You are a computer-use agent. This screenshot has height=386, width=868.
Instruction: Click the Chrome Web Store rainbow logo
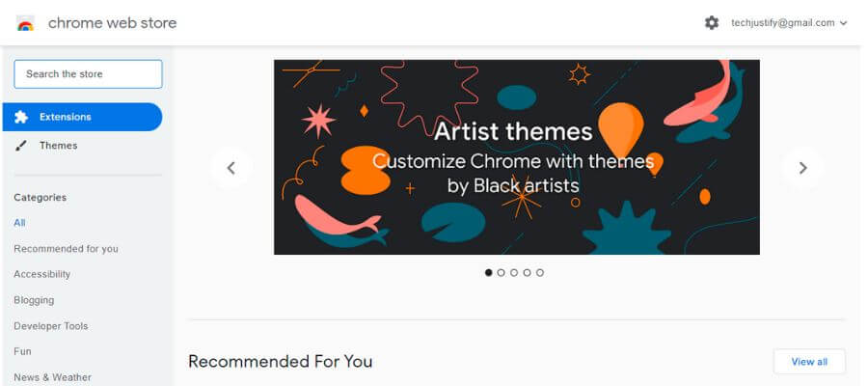click(x=25, y=23)
